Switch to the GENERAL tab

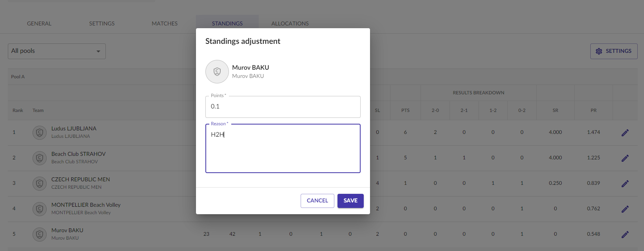[39, 23]
